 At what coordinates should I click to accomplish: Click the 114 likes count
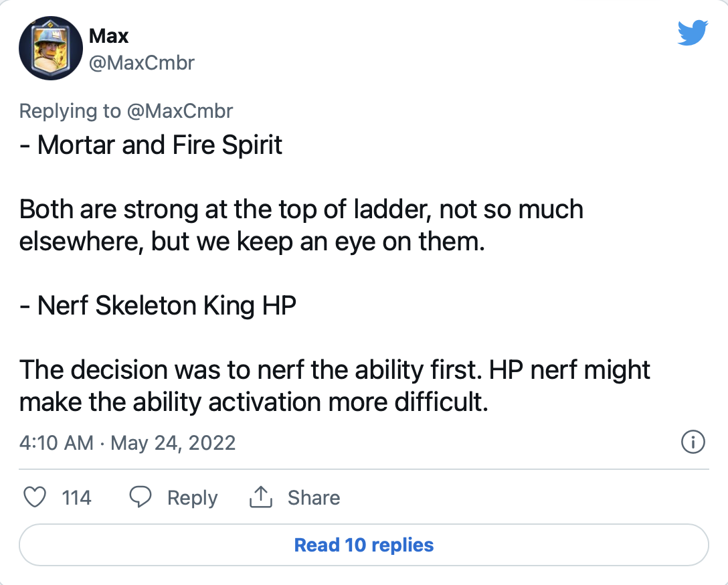[x=76, y=498]
